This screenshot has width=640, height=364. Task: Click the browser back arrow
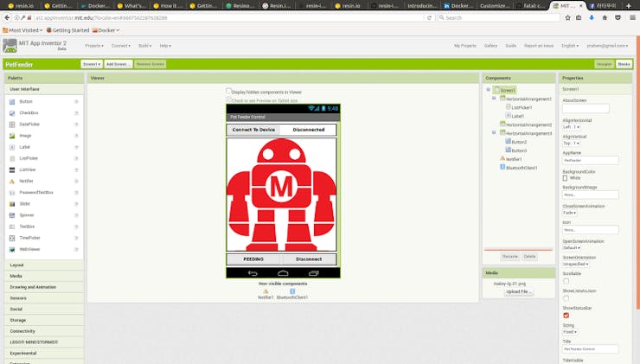coord(7,17)
